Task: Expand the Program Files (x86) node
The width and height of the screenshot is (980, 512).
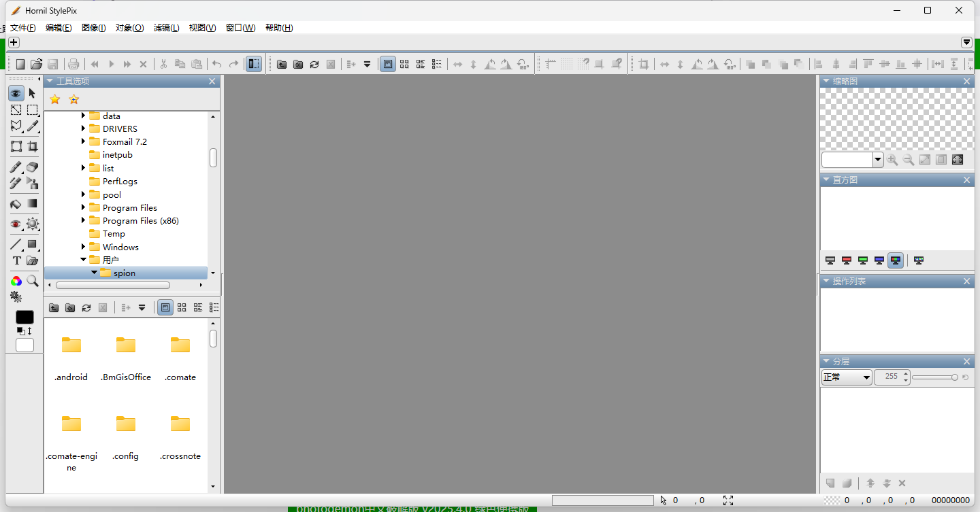Action: point(84,220)
